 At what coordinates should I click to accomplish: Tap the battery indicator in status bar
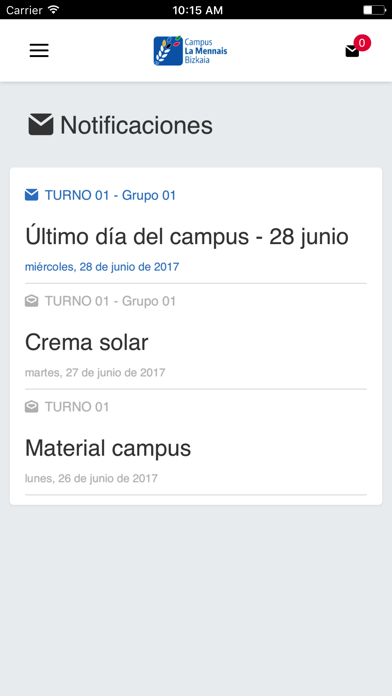click(374, 10)
